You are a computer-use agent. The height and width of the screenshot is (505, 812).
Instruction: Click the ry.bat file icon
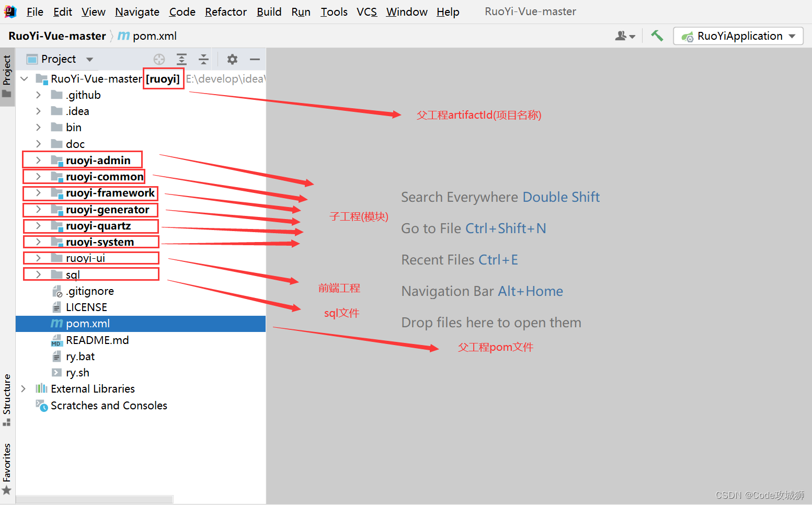pyautogui.click(x=57, y=357)
